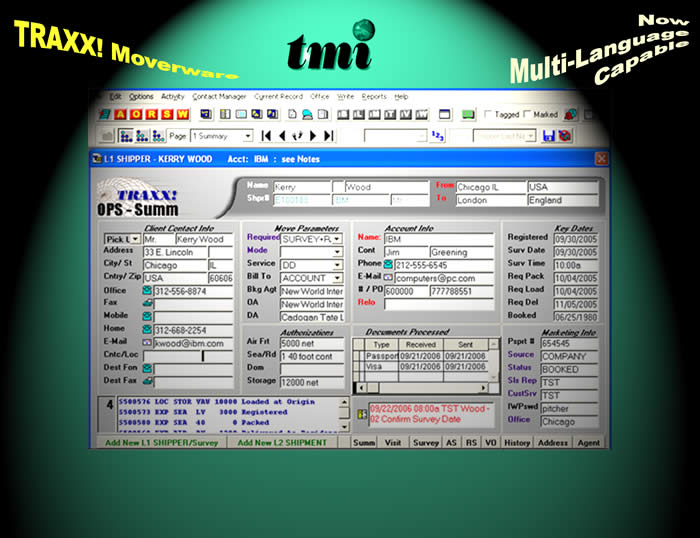The height and width of the screenshot is (538, 700).
Task: Open the Page '1 Summary' dropdown
Action: tap(248, 136)
